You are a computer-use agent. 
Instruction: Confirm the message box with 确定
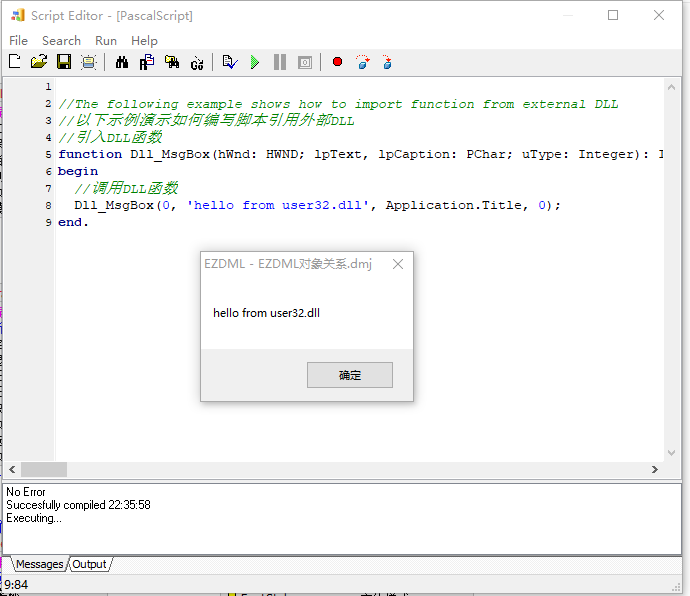(x=350, y=375)
